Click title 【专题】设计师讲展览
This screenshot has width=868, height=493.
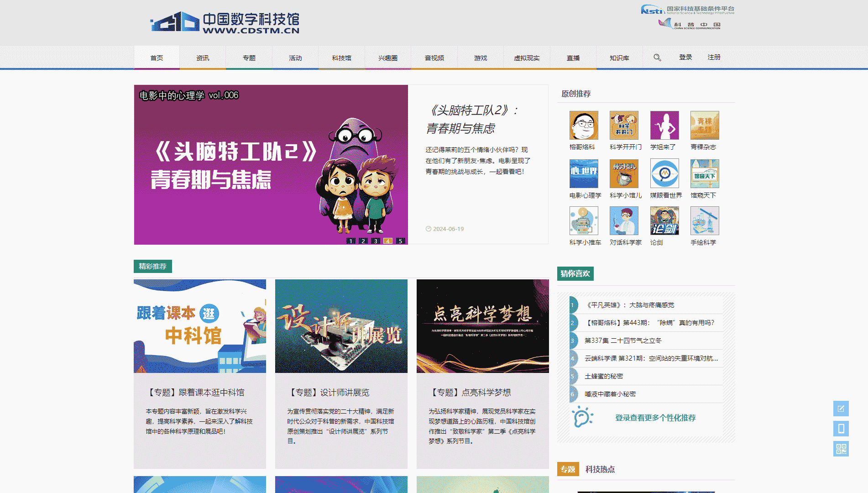pos(329,393)
